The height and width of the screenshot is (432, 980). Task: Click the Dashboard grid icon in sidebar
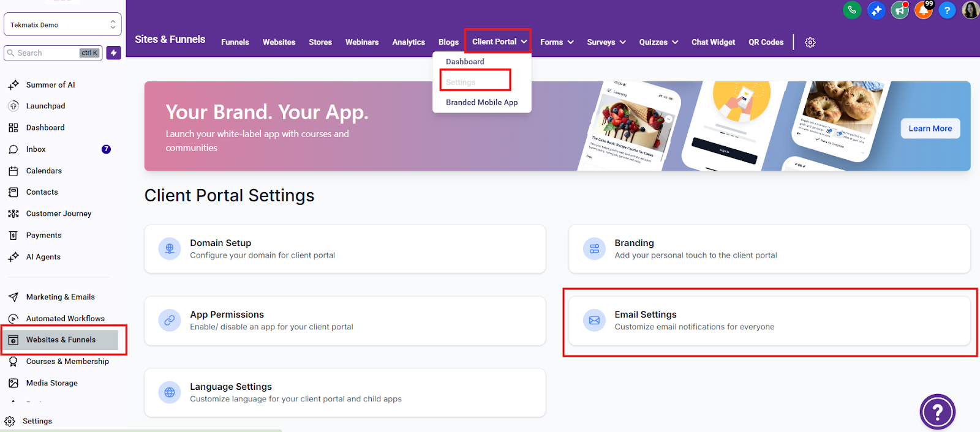[13, 128]
